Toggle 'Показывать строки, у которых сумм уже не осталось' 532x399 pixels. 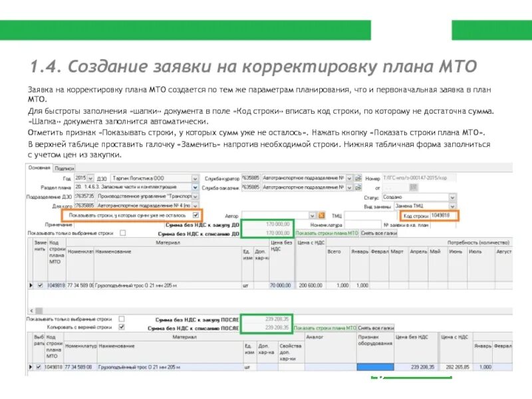(196, 215)
